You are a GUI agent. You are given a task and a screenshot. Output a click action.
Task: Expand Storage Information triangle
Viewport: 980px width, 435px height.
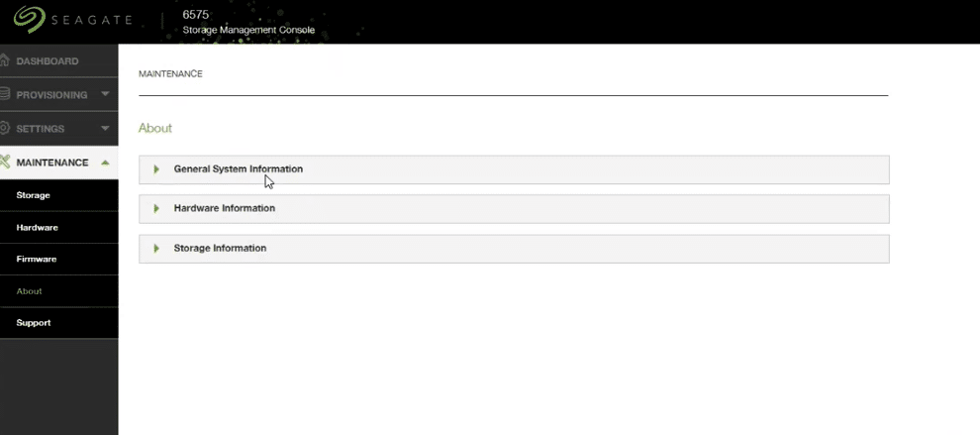pos(156,249)
